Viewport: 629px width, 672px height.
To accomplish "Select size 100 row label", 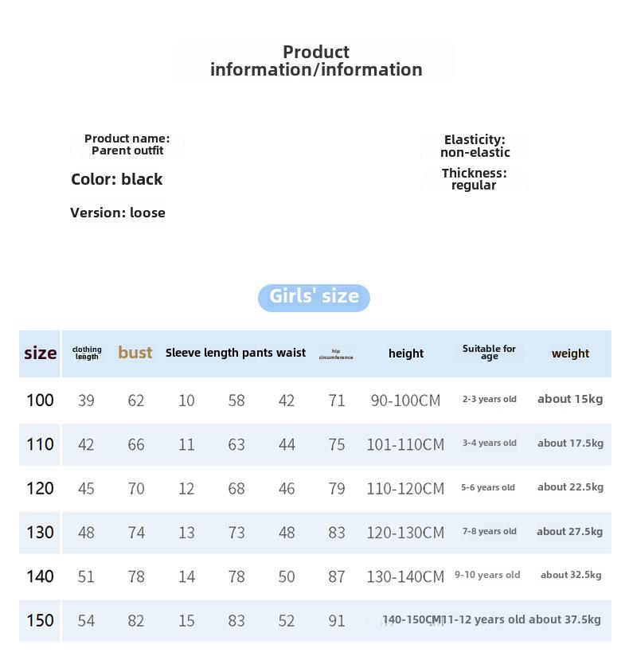I will click(40, 400).
